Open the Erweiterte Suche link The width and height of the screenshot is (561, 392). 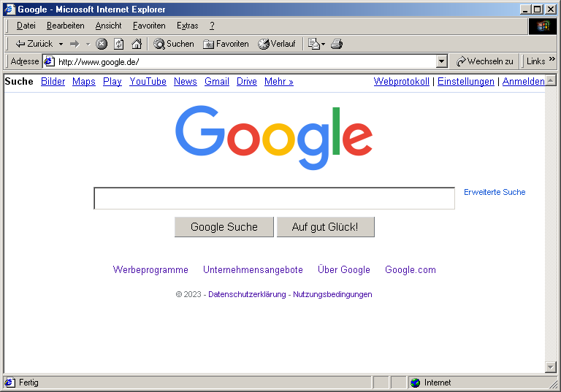tap(495, 192)
